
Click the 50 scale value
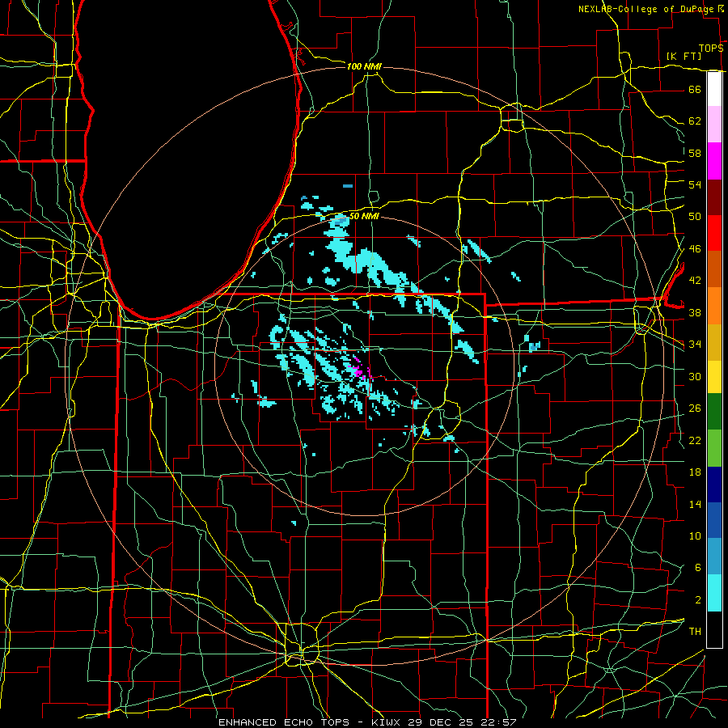[x=695, y=217]
